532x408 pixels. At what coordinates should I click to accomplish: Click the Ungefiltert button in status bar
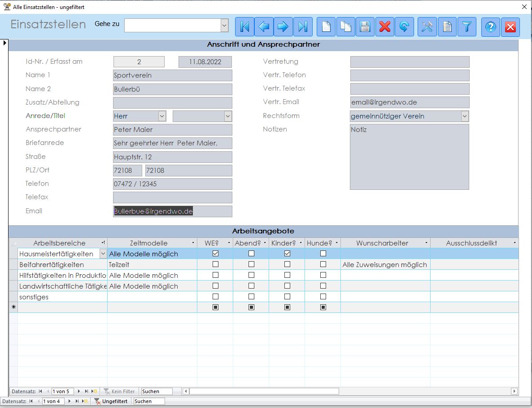pos(111,401)
